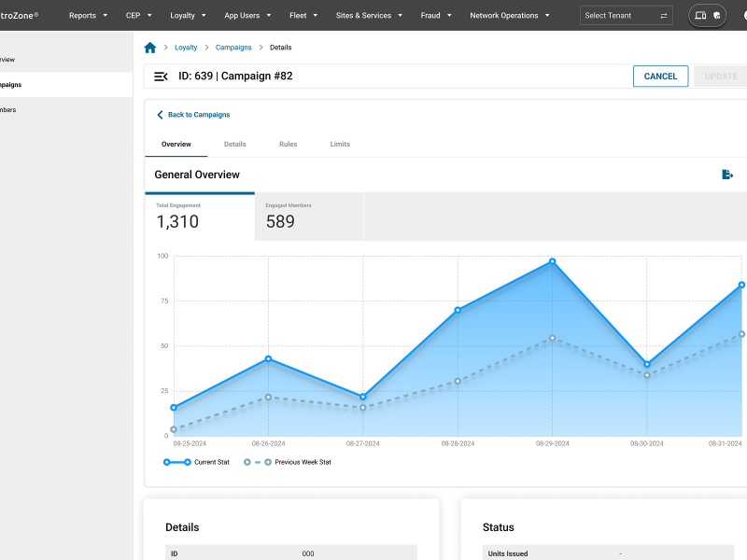Click the back chevron before Back to Campaigns

(160, 114)
